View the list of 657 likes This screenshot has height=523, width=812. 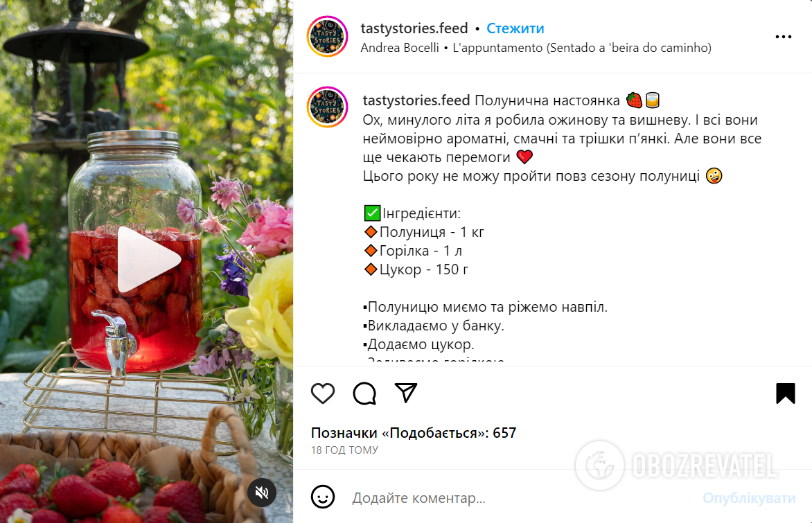[x=413, y=433]
